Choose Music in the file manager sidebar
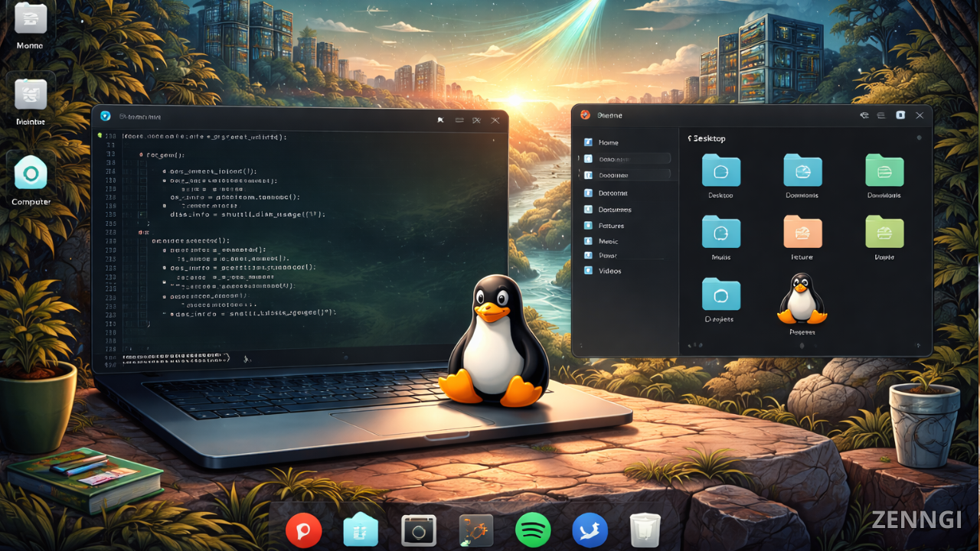The height and width of the screenshot is (551, 980). pos(608,241)
